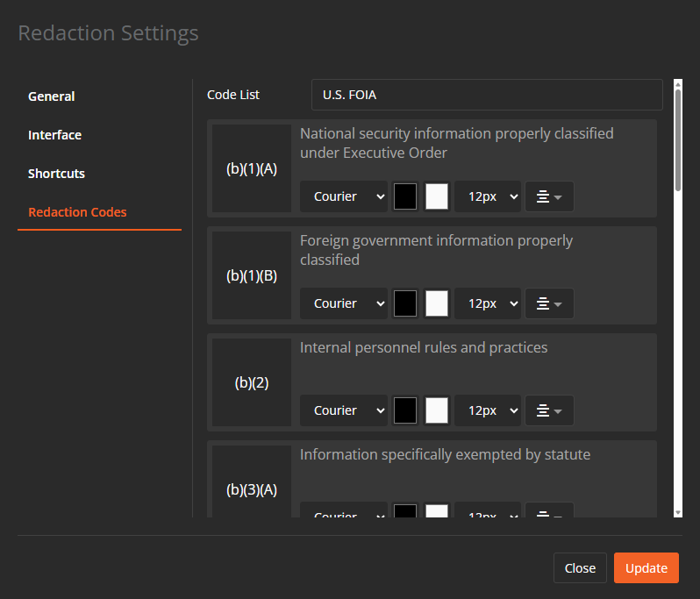
Task: Pick black swatch for (b)(1)(B) code
Action: (405, 303)
